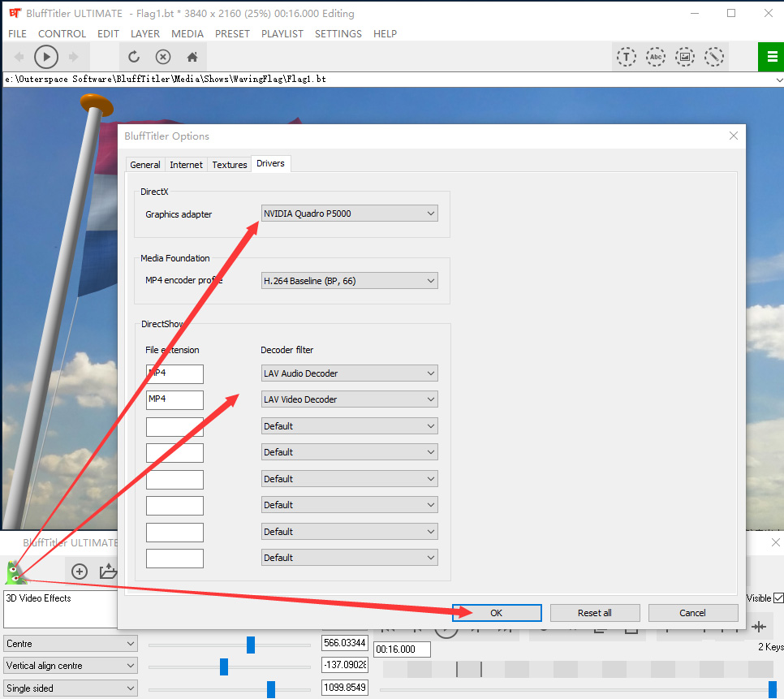Click the first file extension field
The width and height of the screenshot is (784, 699).
tap(174, 373)
